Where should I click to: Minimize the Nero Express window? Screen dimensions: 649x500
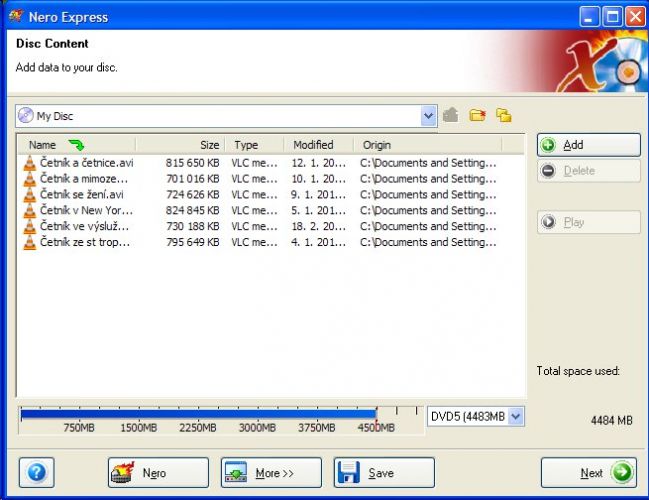click(x=589, y=17)
